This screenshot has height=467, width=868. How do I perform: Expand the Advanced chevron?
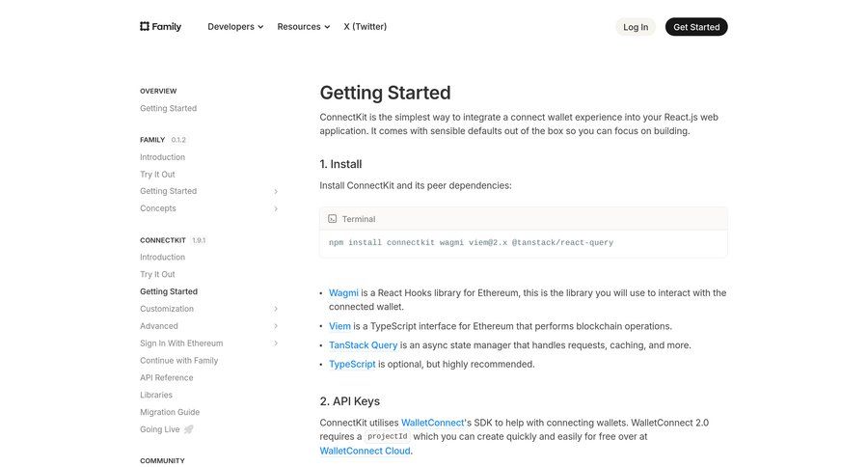(276, 326)
